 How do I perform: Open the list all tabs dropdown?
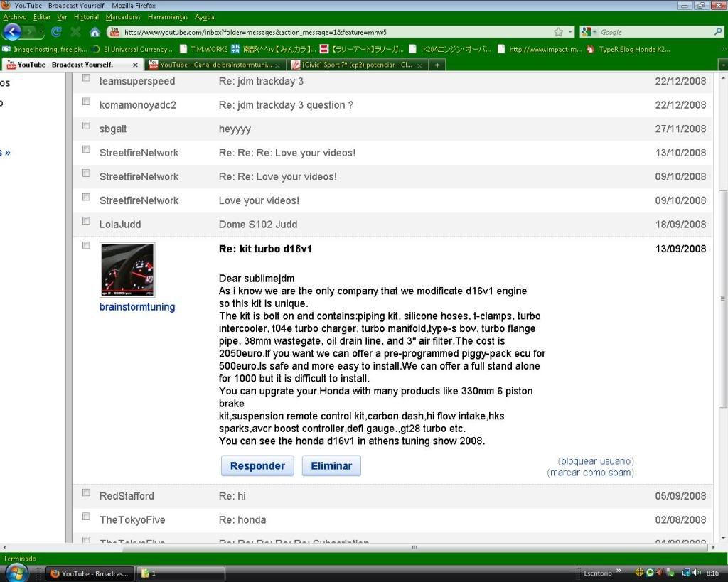(723, 65)
